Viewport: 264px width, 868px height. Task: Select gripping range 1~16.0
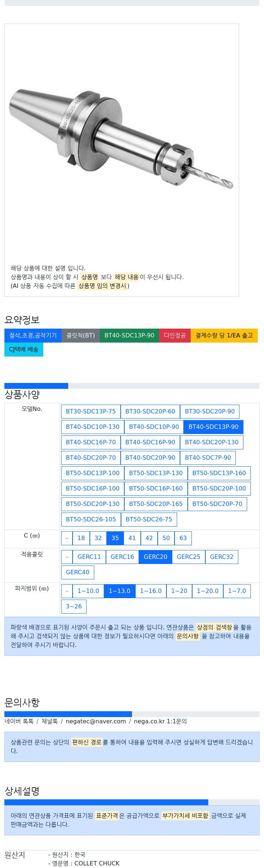click(151, 591)
